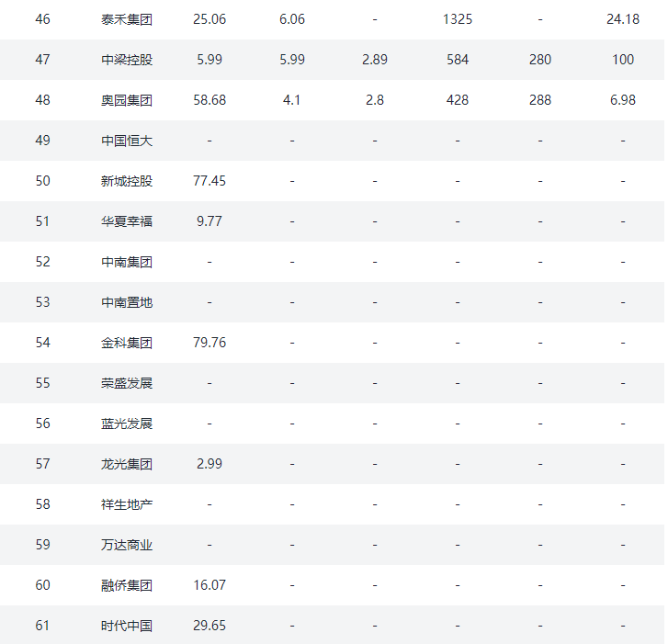This screenshot has width=668, height=644.
Task: Click the 中南置地 entry
Action: [127, 302]
